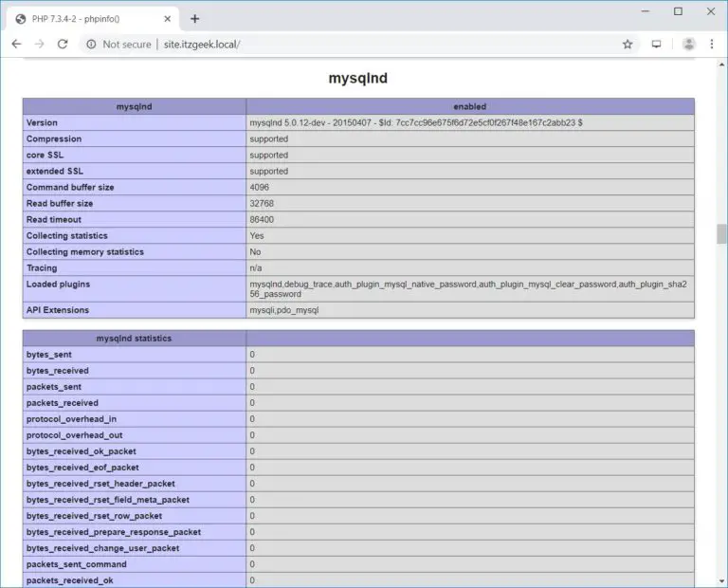Click the mysqlnd section heading
This screenshot has height=588, width=728.
(357, 79)
